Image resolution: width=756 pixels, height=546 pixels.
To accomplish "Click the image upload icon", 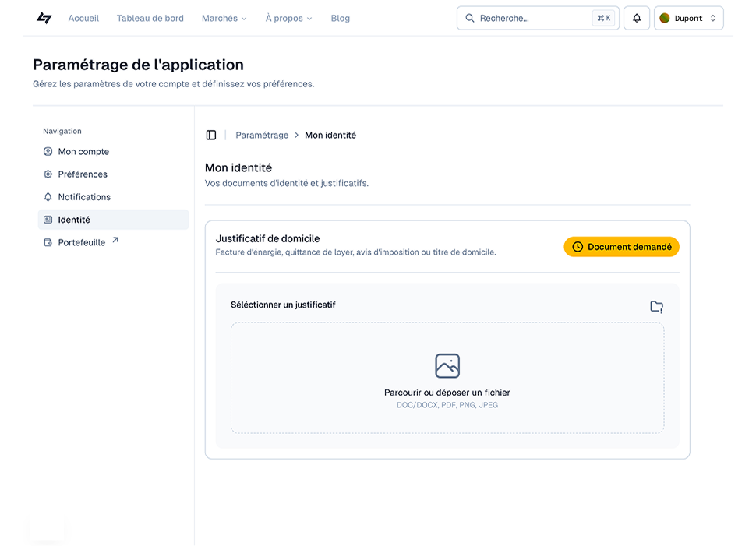I will point(447,366).
